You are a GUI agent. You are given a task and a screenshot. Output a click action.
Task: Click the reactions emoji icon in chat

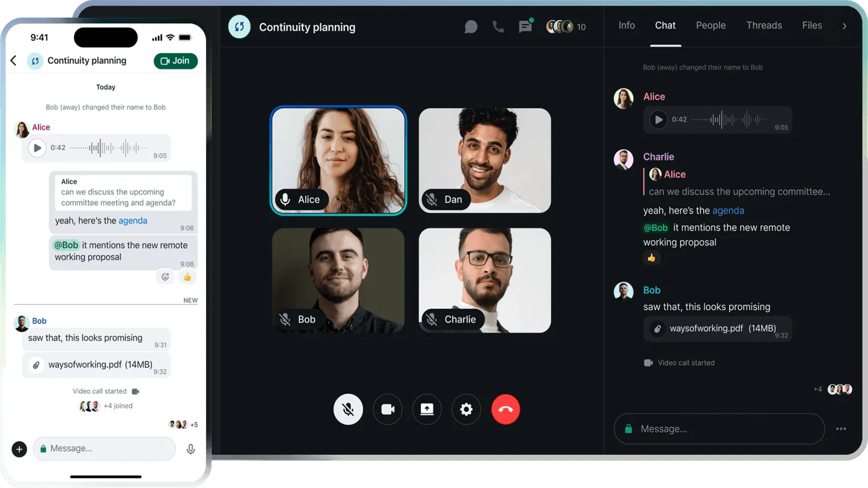tap(165, 277)
